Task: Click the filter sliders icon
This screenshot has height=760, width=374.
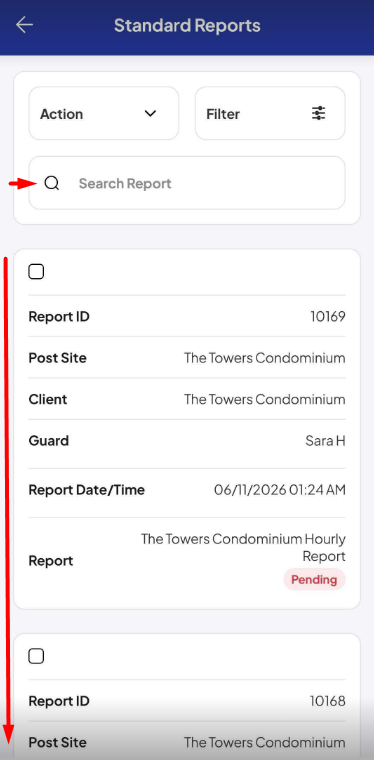Action: (318, 113)
